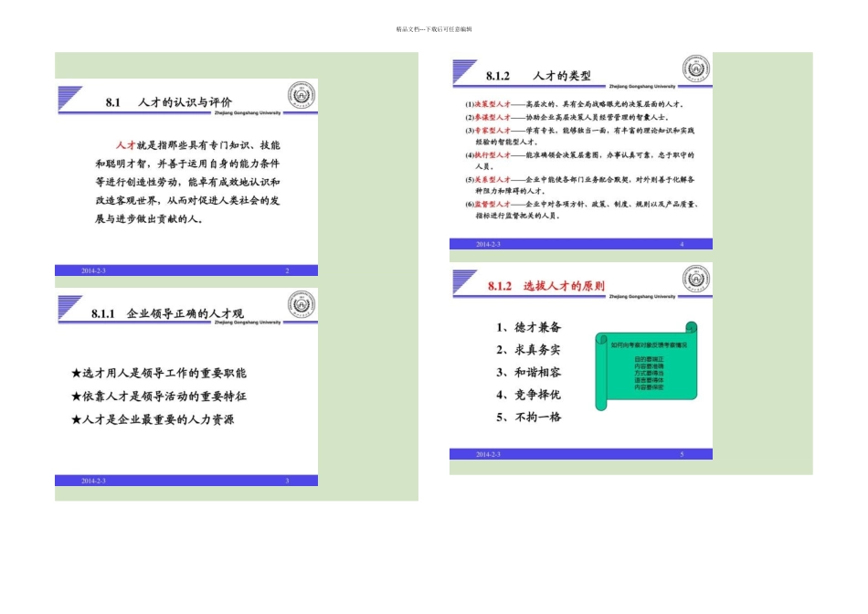
Task: Click the striped triangle beside 人才的认识与评价 title
Action: click(69, 98)
